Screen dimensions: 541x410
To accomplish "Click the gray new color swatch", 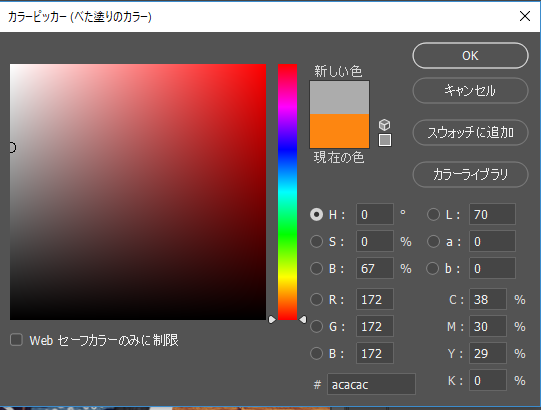I will click(x=340, y=98).
